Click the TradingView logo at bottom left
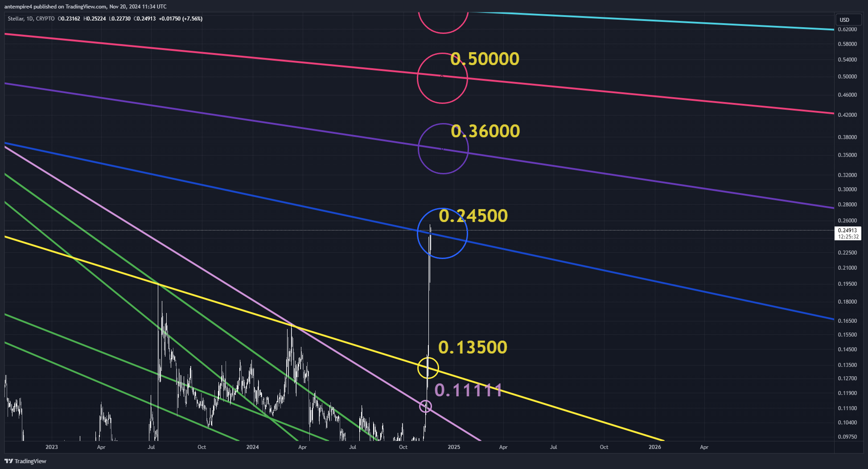 point(25,461)
